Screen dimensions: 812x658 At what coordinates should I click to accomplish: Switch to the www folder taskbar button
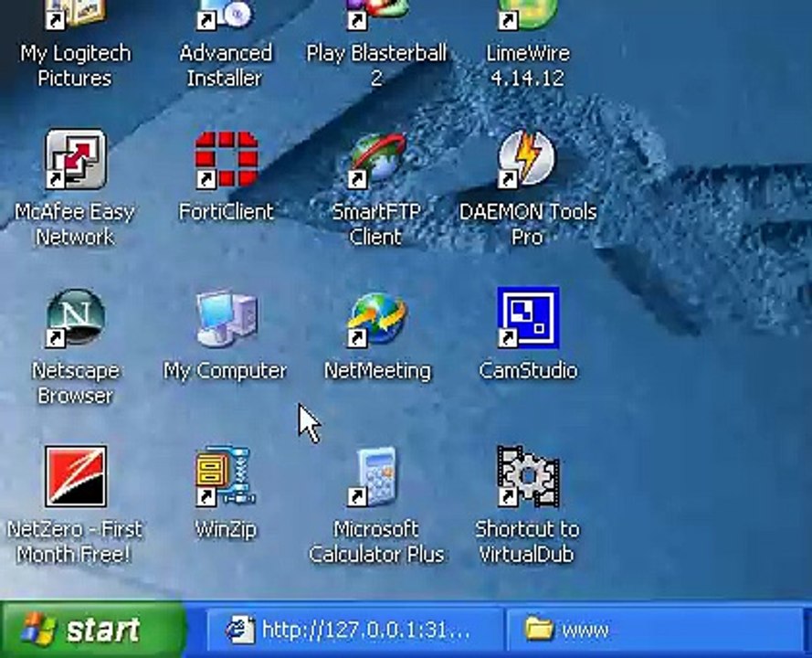tap(654, 630)
